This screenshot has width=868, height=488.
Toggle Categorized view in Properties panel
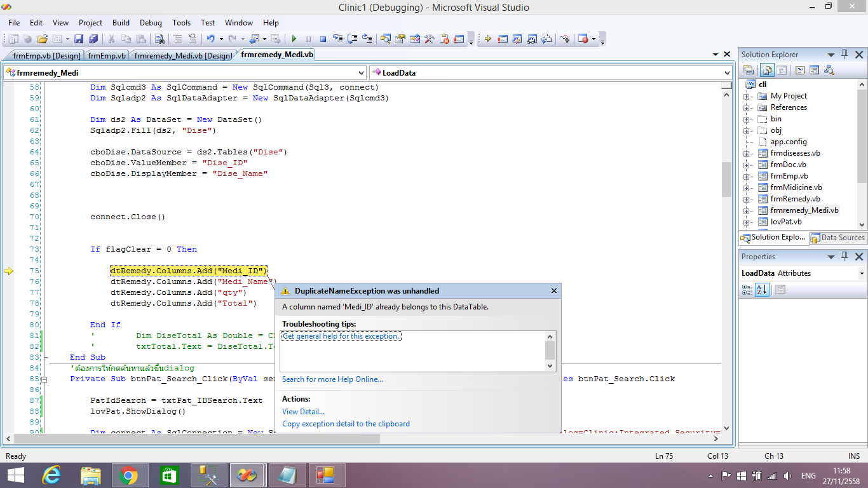pyautogui.click(x=748, y=290)
